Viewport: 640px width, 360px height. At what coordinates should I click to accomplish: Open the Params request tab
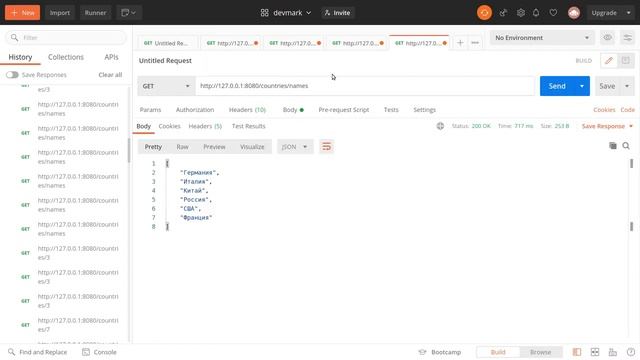point(150,110)
